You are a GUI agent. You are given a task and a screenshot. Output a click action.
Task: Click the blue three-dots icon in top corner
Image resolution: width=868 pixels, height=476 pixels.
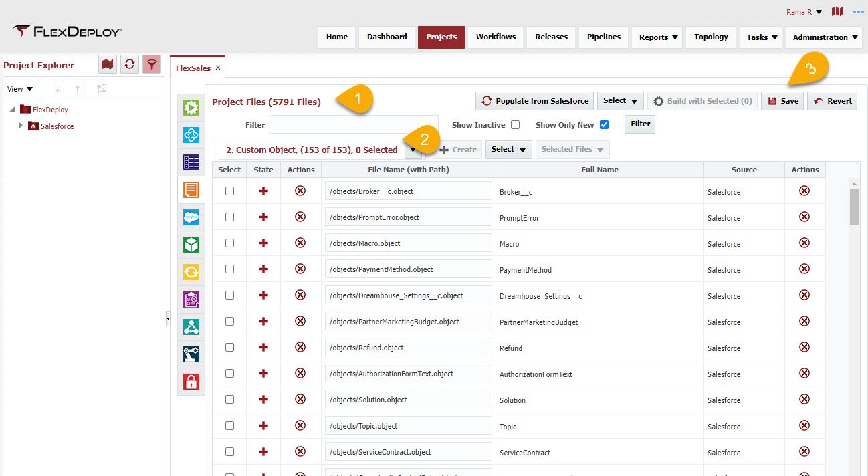859,11
